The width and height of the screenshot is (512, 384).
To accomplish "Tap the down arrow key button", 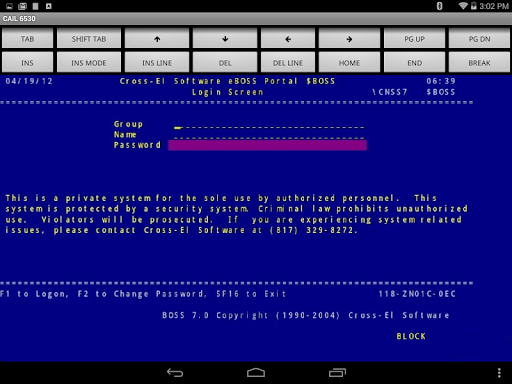I will (x=225, y=39).
